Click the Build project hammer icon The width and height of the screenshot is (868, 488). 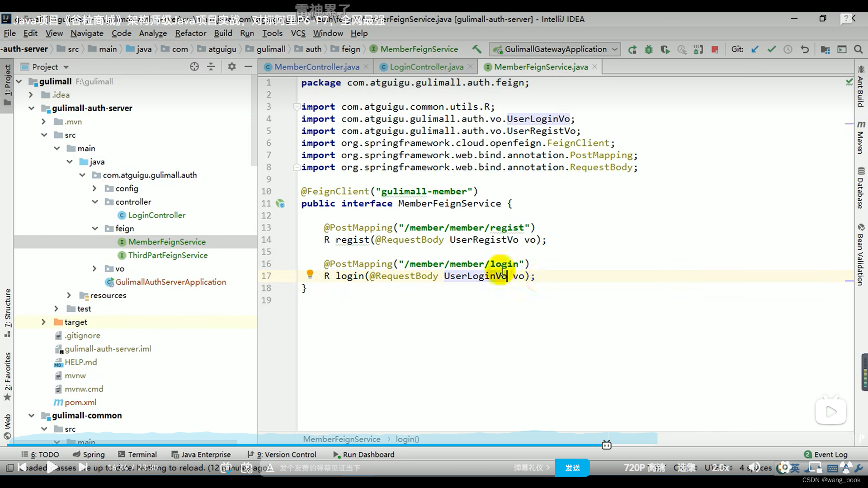pos(476,49)
